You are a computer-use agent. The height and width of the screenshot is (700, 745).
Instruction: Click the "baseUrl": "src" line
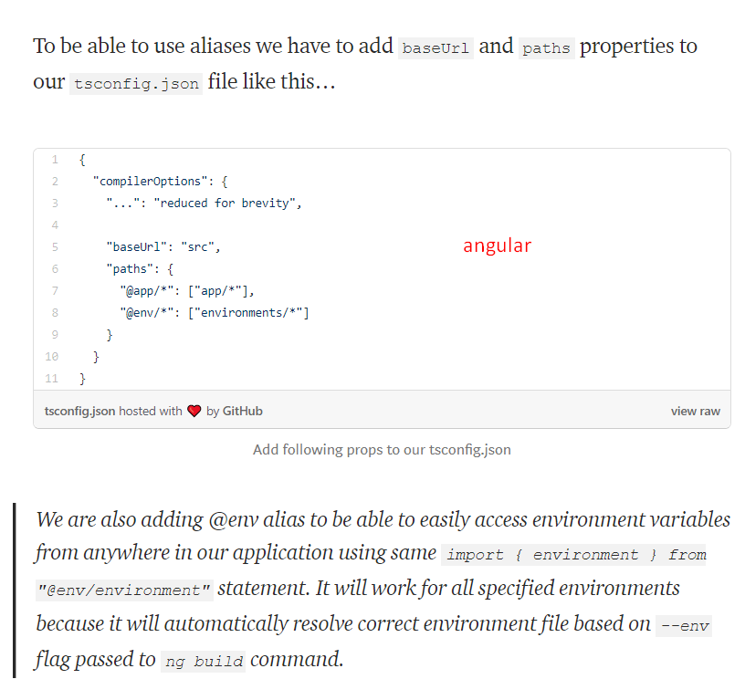(163, 247)
